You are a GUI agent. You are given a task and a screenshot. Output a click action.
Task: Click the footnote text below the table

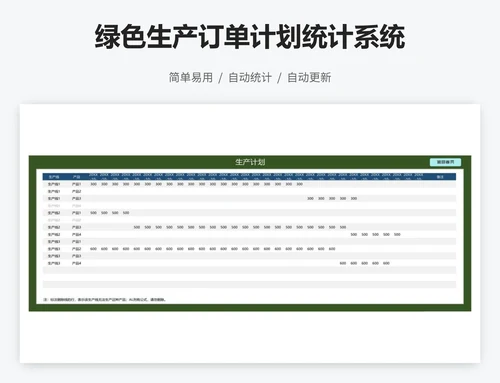click(105, 299)
